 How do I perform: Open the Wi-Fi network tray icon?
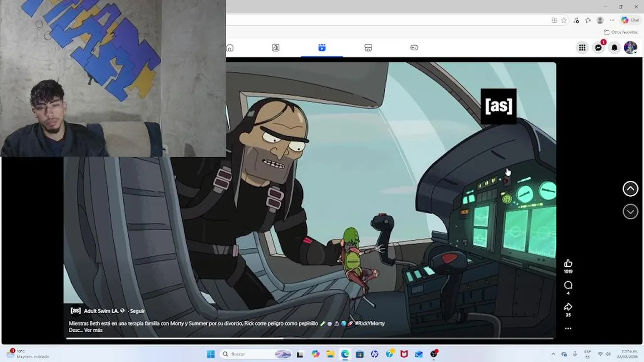(600, 354)
